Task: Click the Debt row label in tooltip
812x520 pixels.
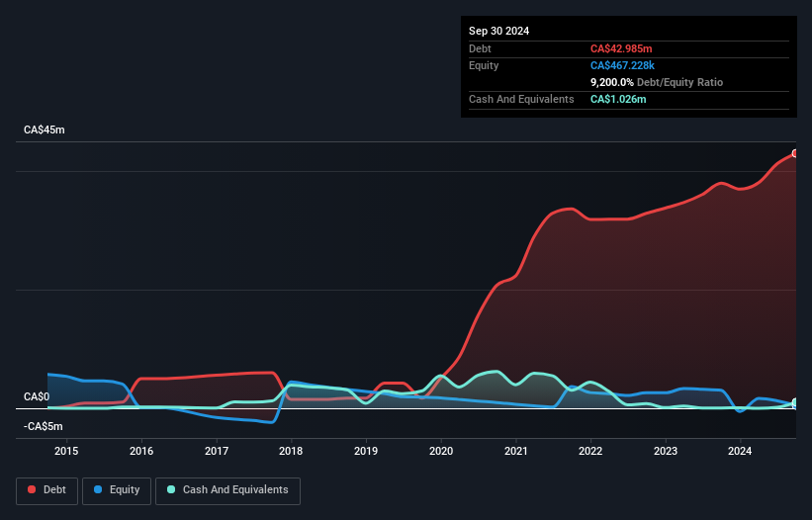Action: click(480, 48)
